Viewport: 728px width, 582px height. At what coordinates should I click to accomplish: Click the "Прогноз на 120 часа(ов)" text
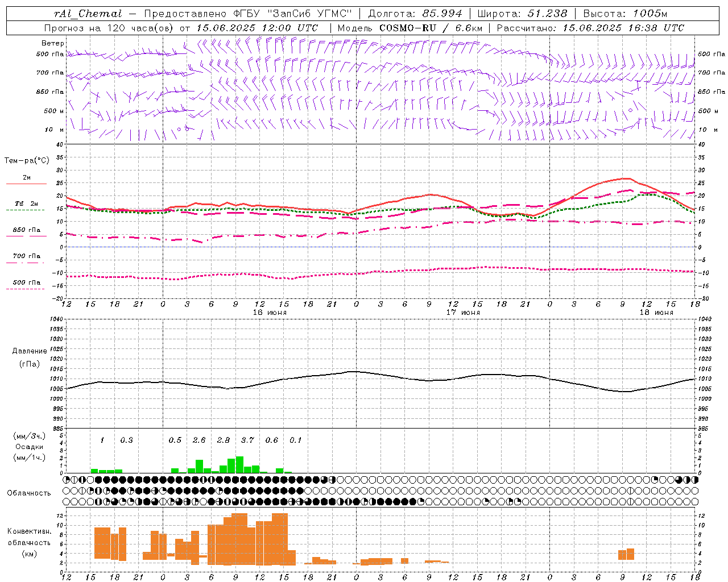coord(109,28)
